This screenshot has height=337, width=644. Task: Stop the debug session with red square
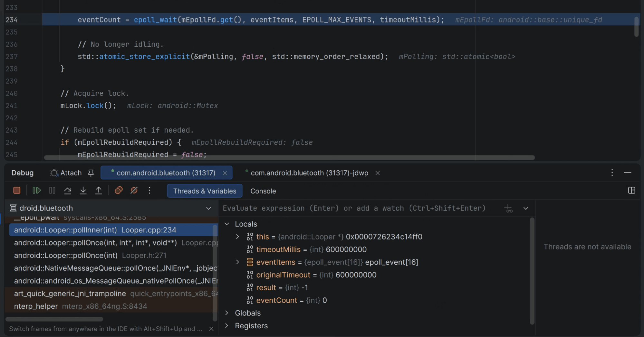click(x=17, y=191)
